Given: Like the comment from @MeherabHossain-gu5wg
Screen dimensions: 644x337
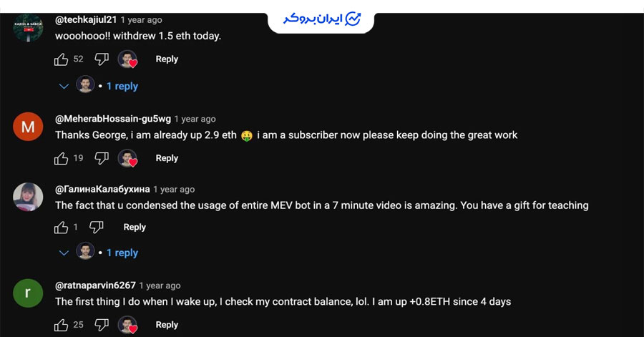Looking at the screenshot, I should click(x=62, y=158).
